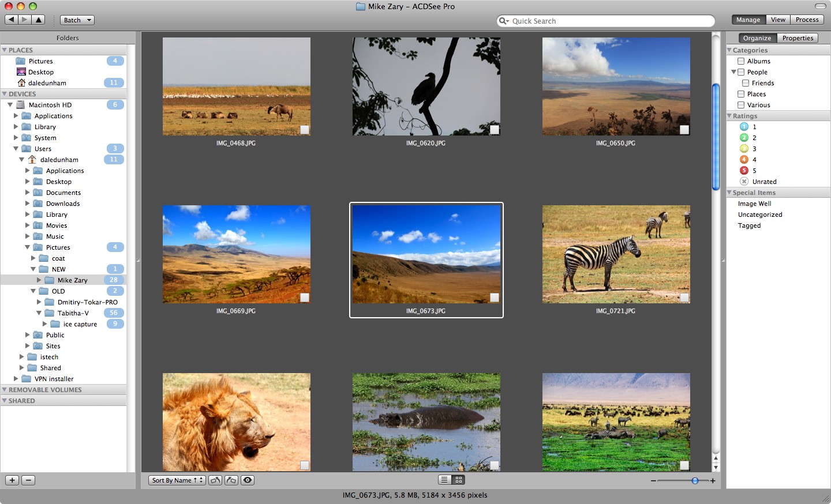Select the zebra photo IMG_0721.JPG
Image resolution: width=831 pixels, height=504 pixels.
(x=616, y=254)
